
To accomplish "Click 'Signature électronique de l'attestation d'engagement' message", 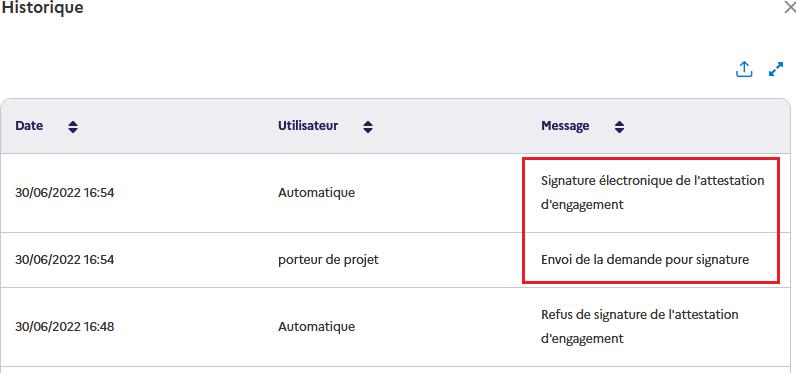I will click(x=652, y=193).
